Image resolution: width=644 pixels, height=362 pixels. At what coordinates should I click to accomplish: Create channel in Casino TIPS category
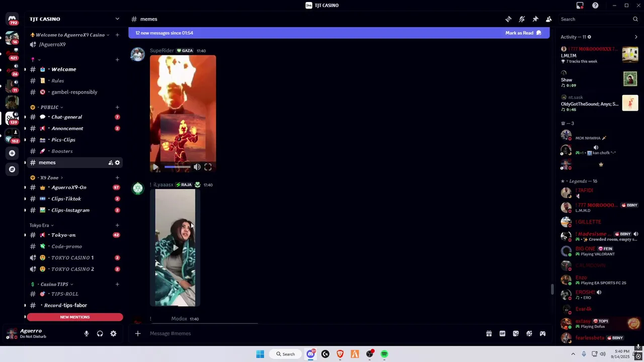coord(117,285)
